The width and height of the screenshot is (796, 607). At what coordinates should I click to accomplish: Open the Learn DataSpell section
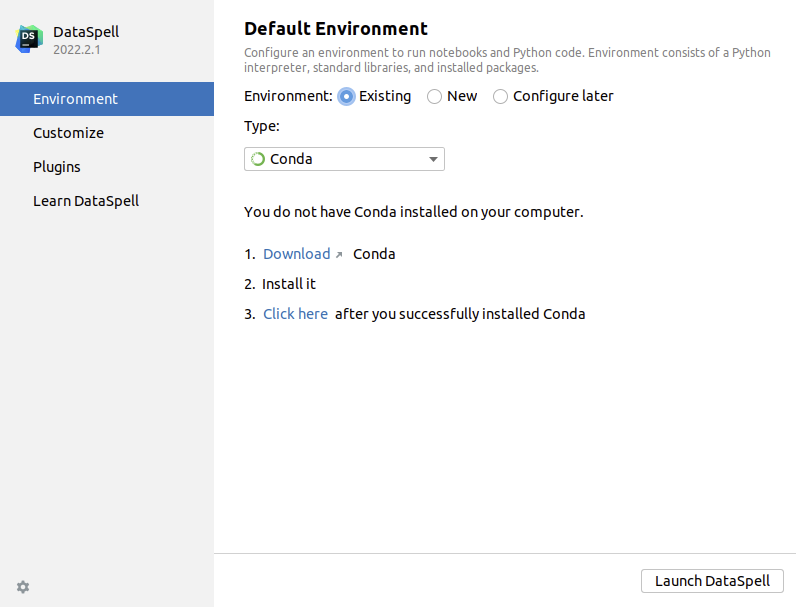(86, 201)
